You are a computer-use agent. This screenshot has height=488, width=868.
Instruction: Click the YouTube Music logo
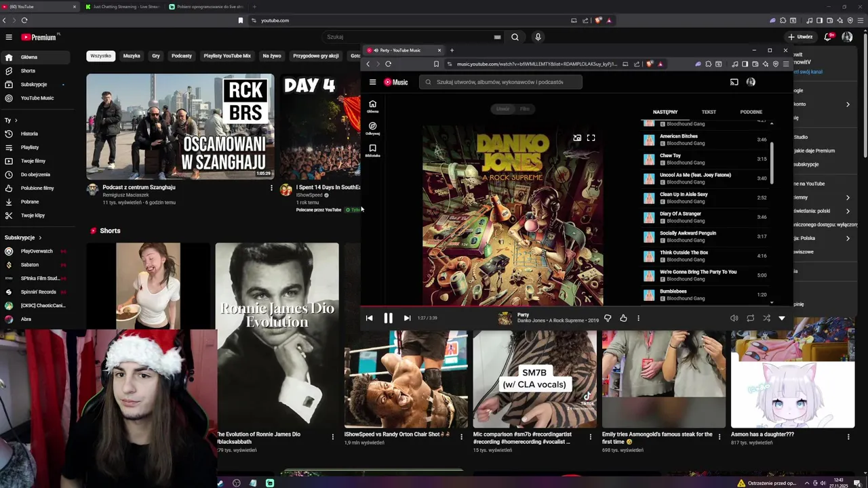(396, 82)
